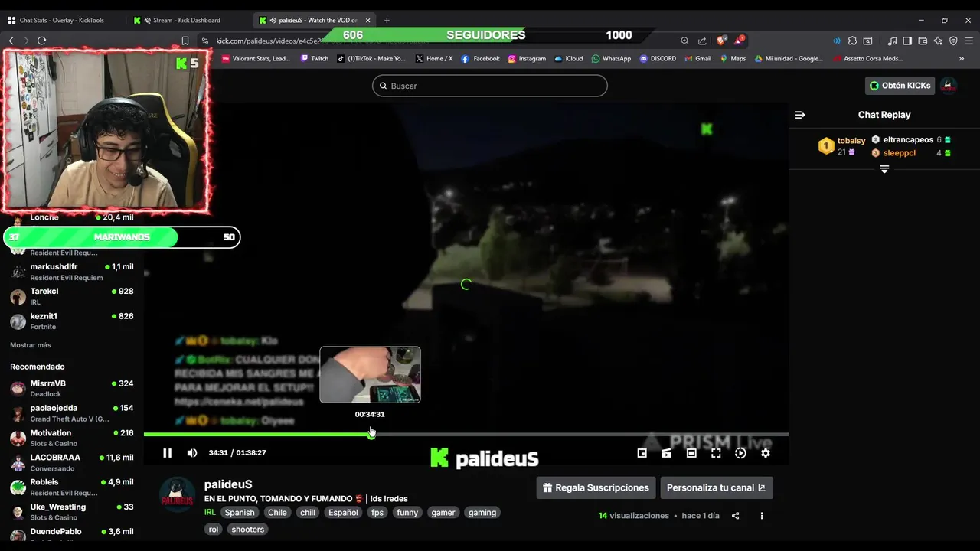The width and height of the screenshot is (980, 551).
Task: Click tobalsy top chatter in leaderboard
Action: click(842, 146)
